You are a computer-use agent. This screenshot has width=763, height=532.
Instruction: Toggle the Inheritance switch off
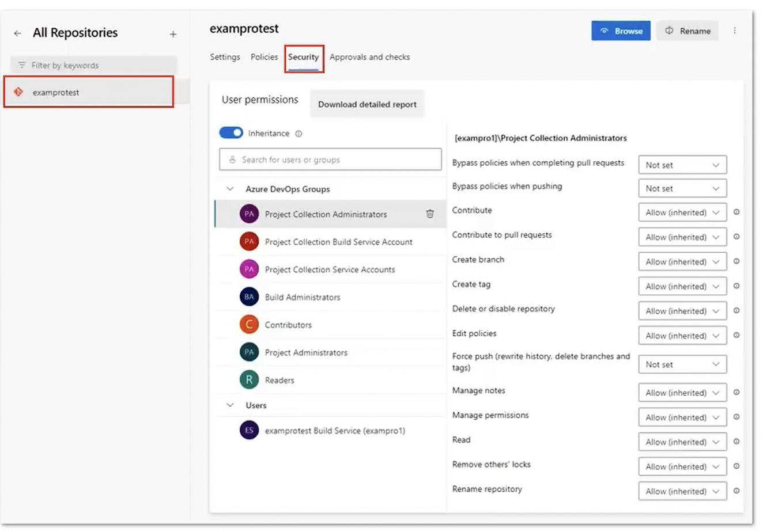[231, 133]
